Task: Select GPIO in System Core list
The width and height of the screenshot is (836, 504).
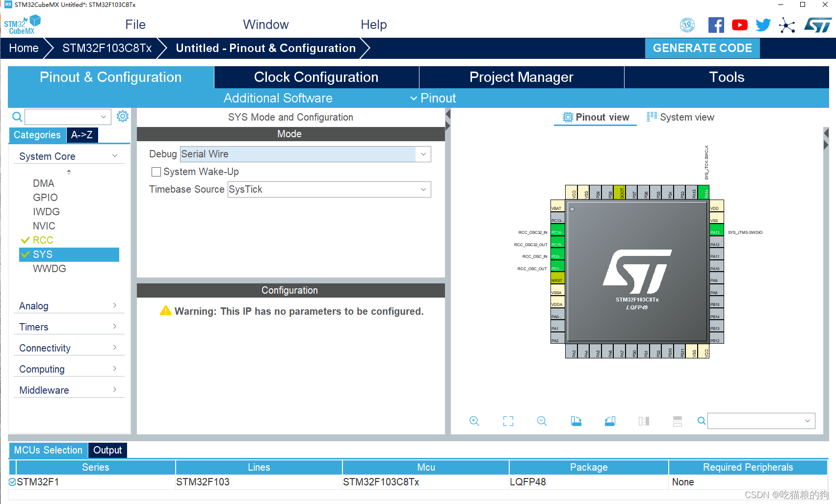Action: [45, 198]
